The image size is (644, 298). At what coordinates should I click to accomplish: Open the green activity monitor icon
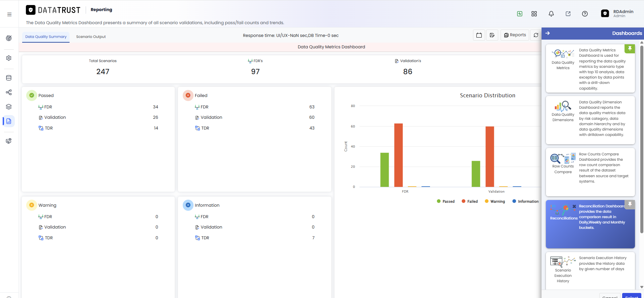(x=520, y=14)
